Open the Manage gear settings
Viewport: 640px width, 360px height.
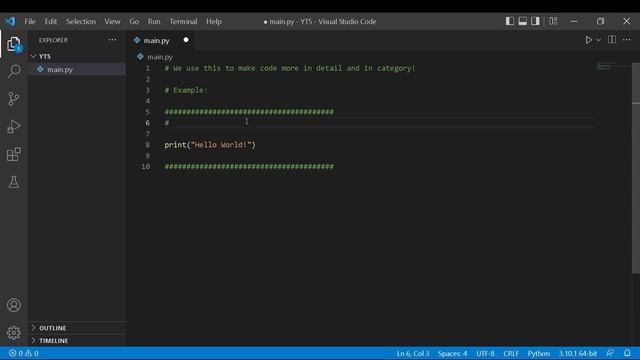click(x=14, y=333)
